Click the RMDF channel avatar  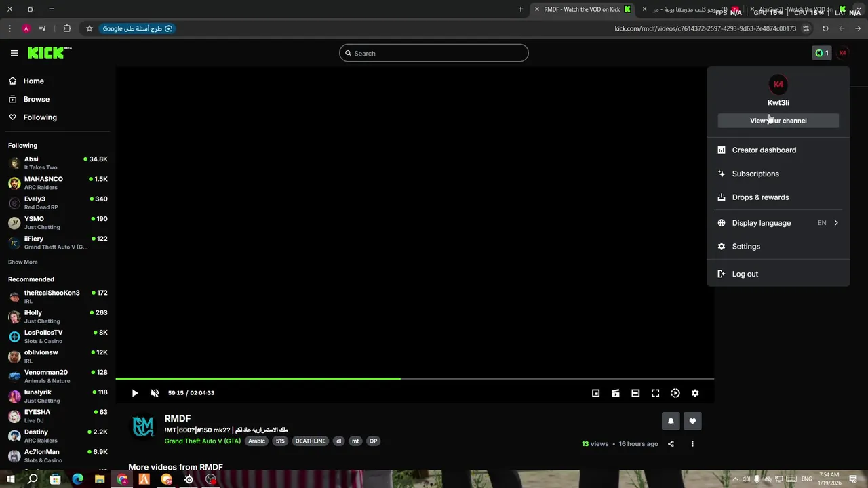click(x=143, y=426)
